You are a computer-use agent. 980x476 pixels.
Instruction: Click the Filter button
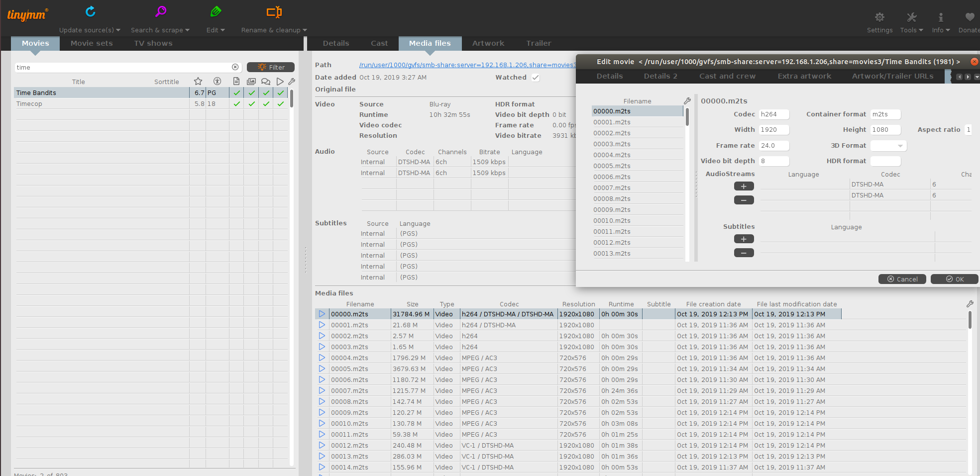tap(271, 67)
